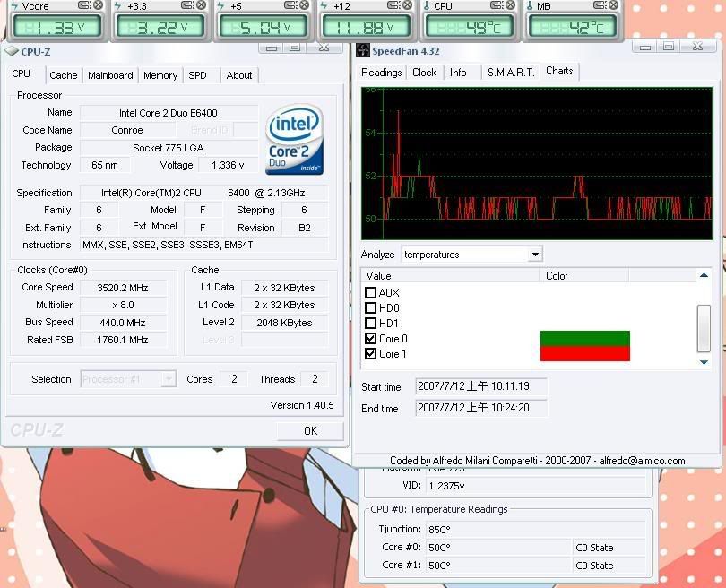
Task: Click the +3.3 voltage lightning icon
Action: tap(118, 6)
